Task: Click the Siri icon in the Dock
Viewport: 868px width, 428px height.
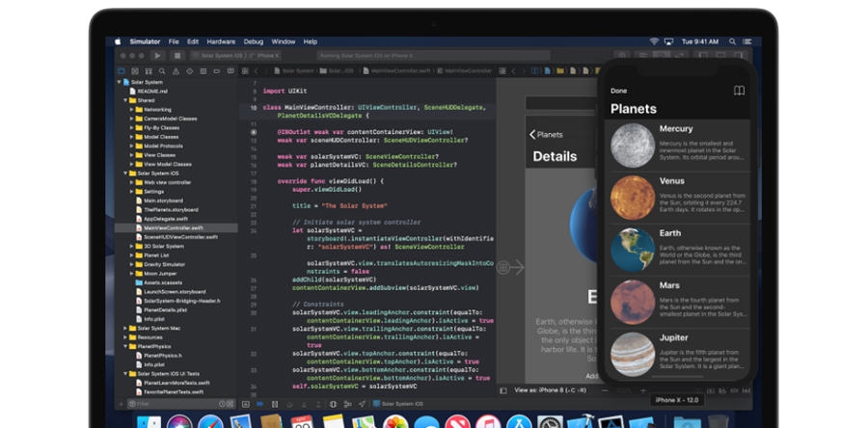Action: coord(179,422)
